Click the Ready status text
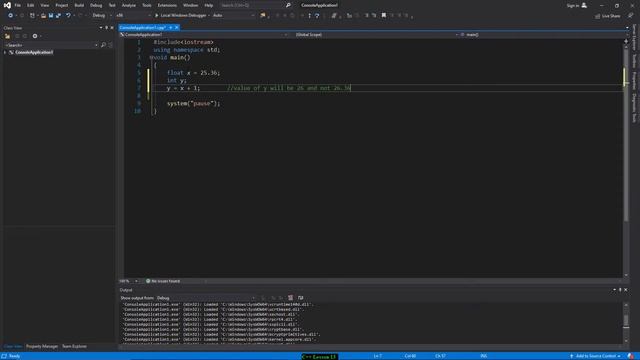640x360 pixels. [14, 356]
